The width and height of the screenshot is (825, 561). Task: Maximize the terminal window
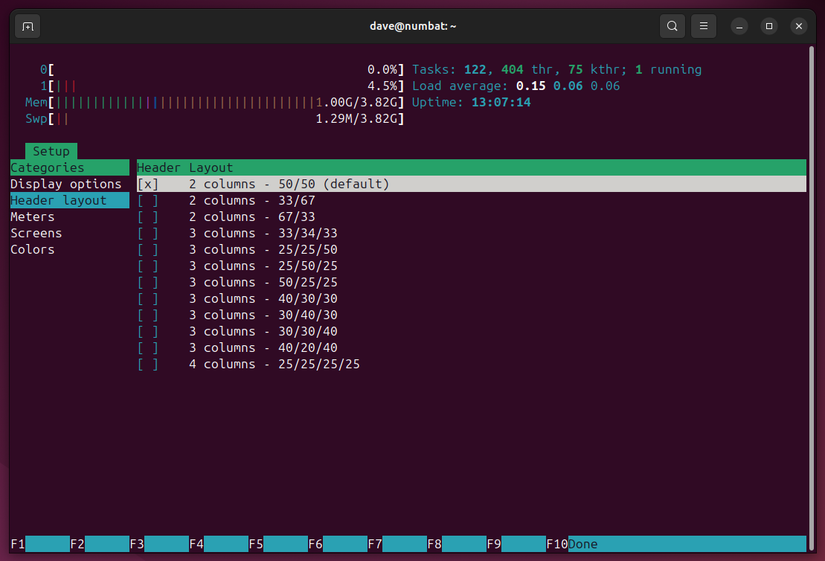click(x=769, y=26)
